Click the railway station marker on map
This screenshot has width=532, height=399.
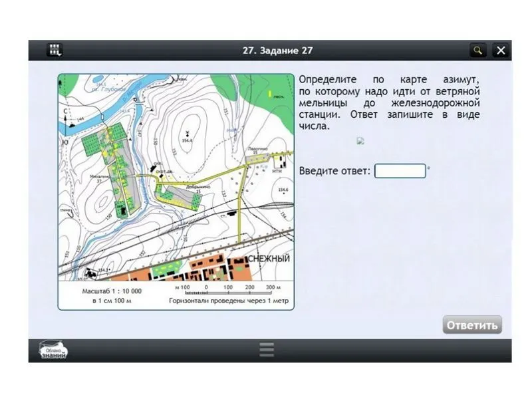coord(229,214)
